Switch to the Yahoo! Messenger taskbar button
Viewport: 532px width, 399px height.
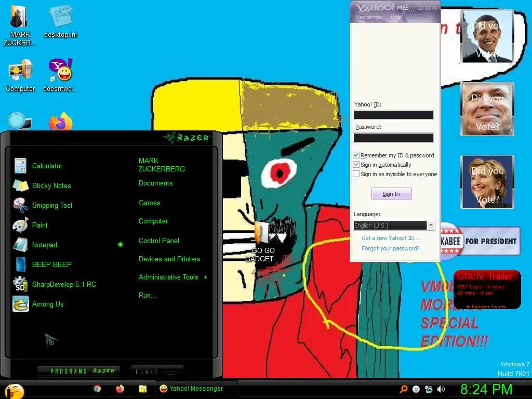[196, 389]
